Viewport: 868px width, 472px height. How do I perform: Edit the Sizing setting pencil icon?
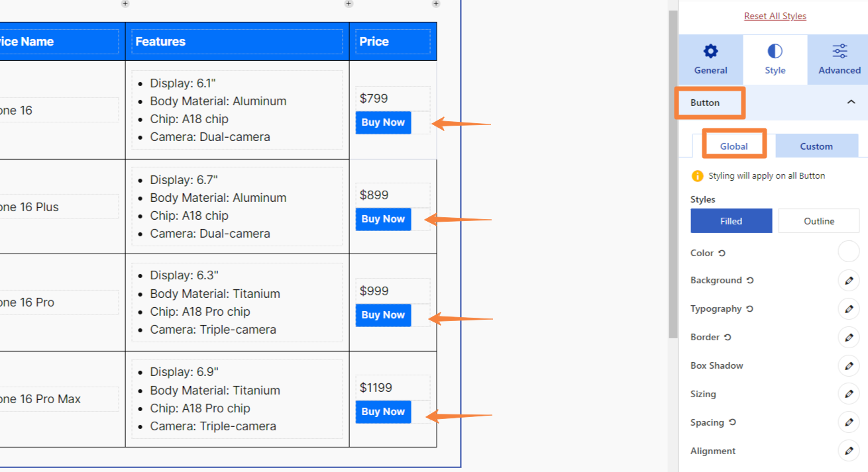pyautogui.click(x=849, y=394)
